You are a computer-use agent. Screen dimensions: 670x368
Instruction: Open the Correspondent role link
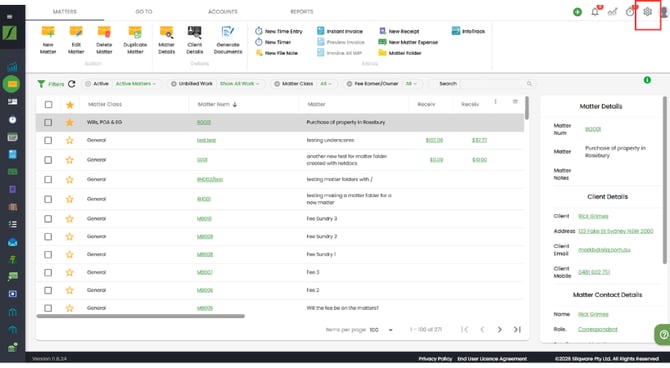coord(598,330)
